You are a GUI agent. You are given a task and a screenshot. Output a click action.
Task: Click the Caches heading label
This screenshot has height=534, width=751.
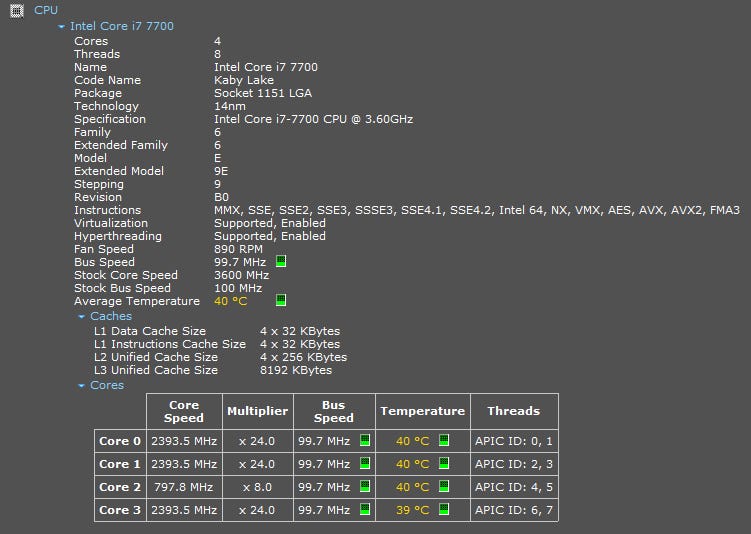pos(111,316)
